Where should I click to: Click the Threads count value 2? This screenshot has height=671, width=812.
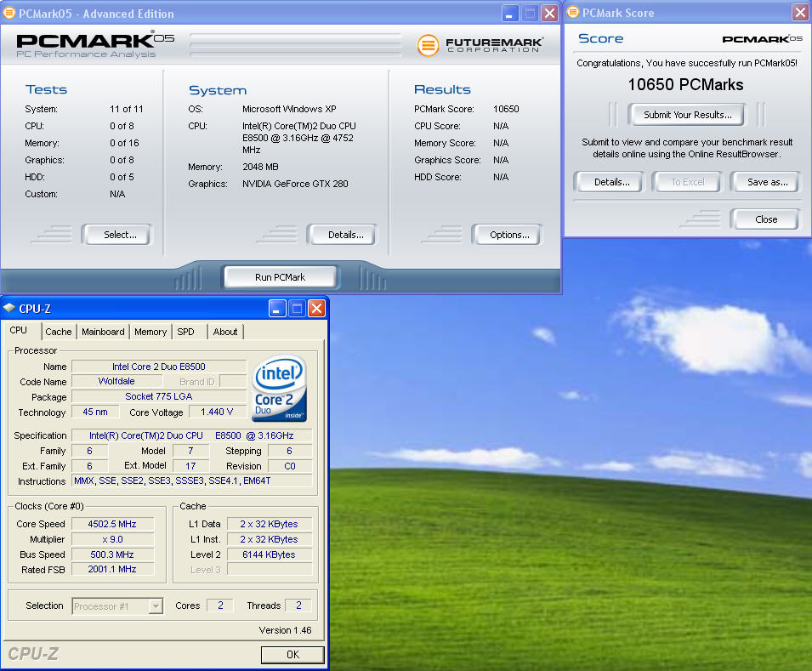coord(298,606)
